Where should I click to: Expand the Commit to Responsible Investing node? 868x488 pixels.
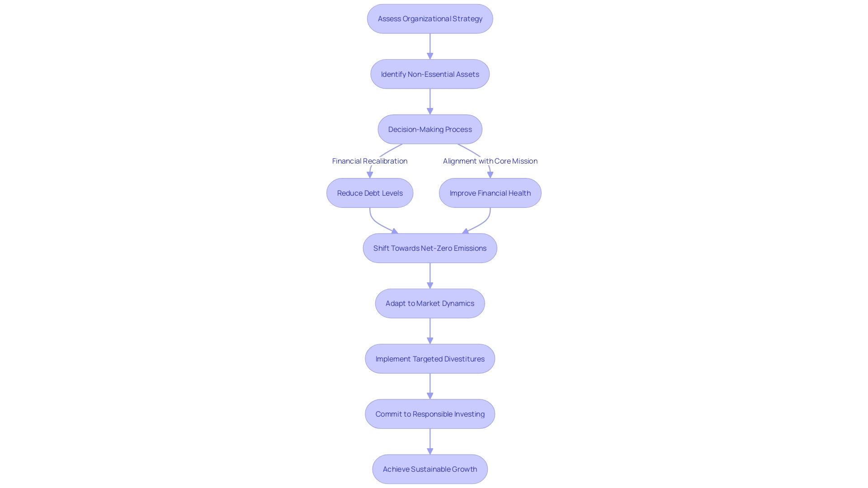point(430,413)
